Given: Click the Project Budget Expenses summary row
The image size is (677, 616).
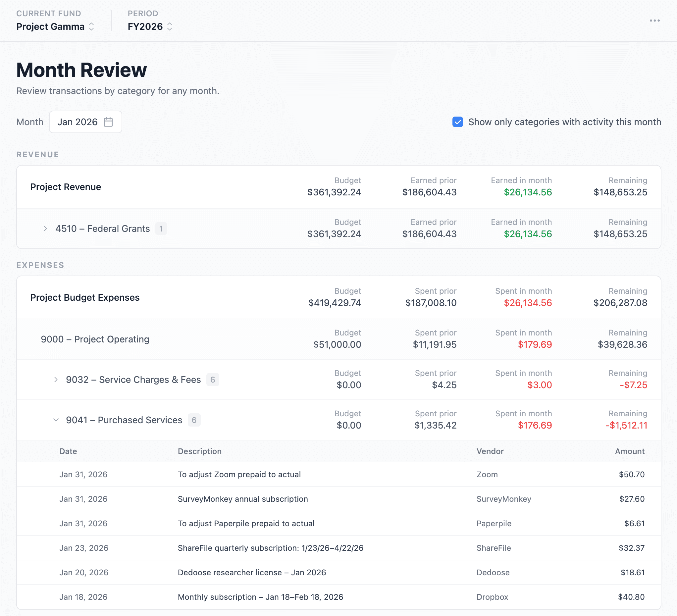Looking at the screenshot, I should [x=85, y=297].
